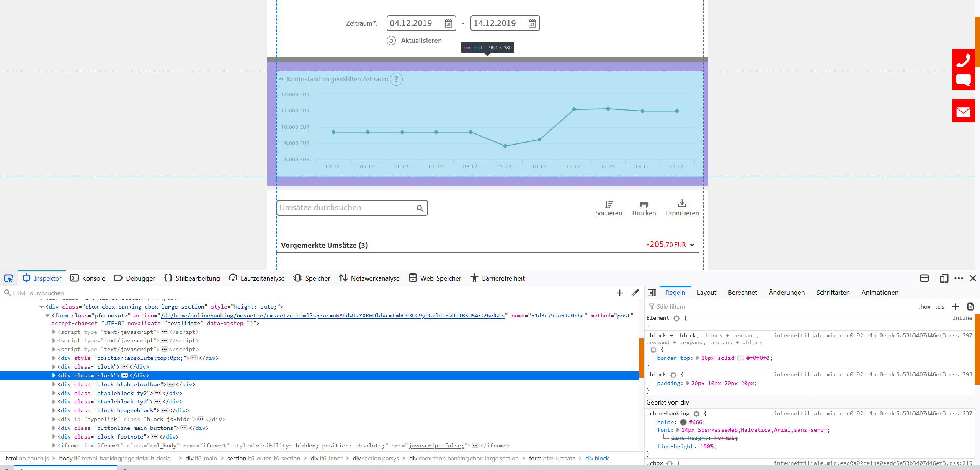Pick color with eyedropper tool
The height and width of the screenshot is (470, 980).
635,293
